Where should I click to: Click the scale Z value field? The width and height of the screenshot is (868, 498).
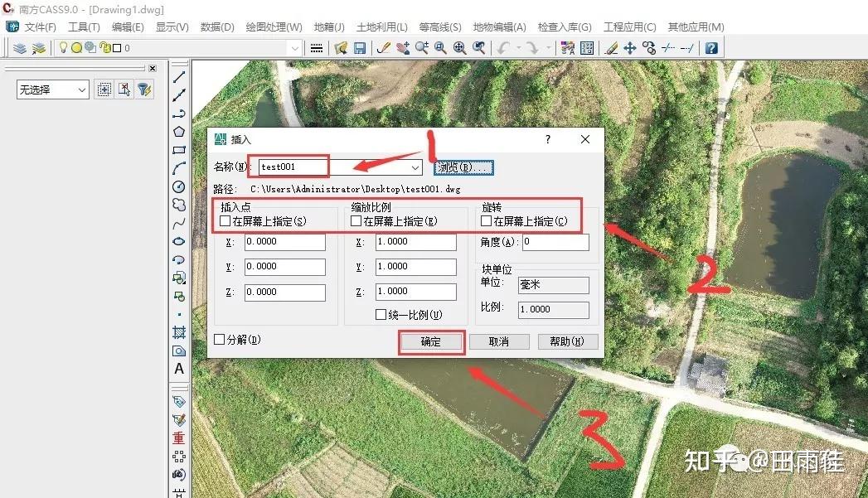coord(415,292)
